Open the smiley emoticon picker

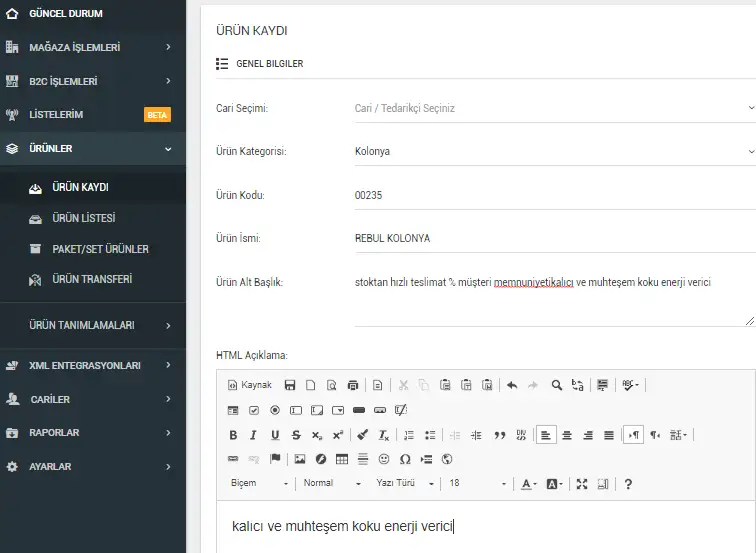(x=384, y=459)
